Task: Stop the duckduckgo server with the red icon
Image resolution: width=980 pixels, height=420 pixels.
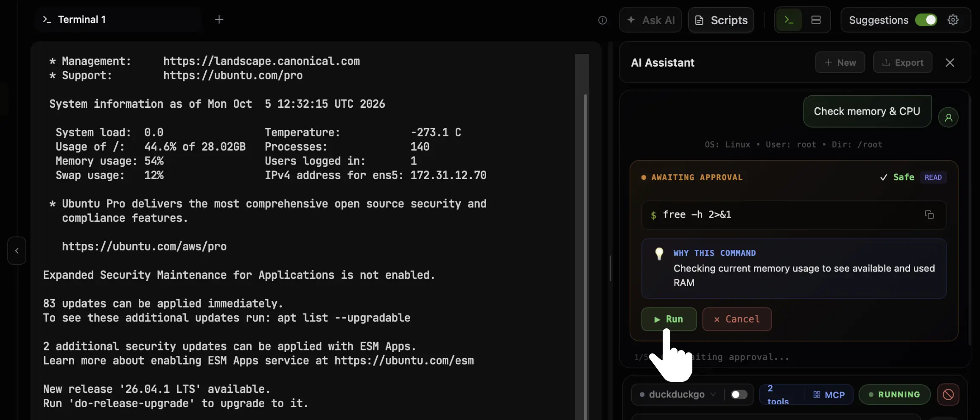Action: click(948, 395)
